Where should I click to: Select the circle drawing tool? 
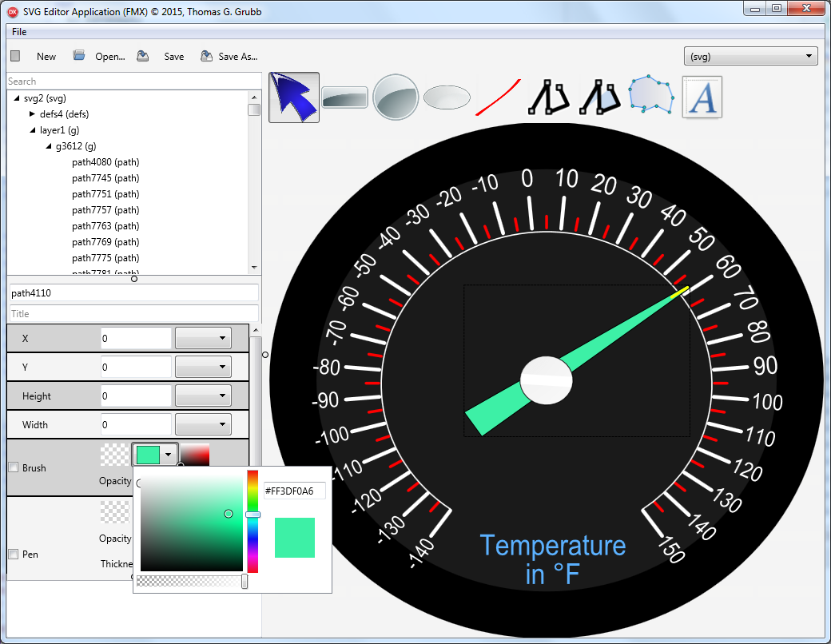coord(396,97)
